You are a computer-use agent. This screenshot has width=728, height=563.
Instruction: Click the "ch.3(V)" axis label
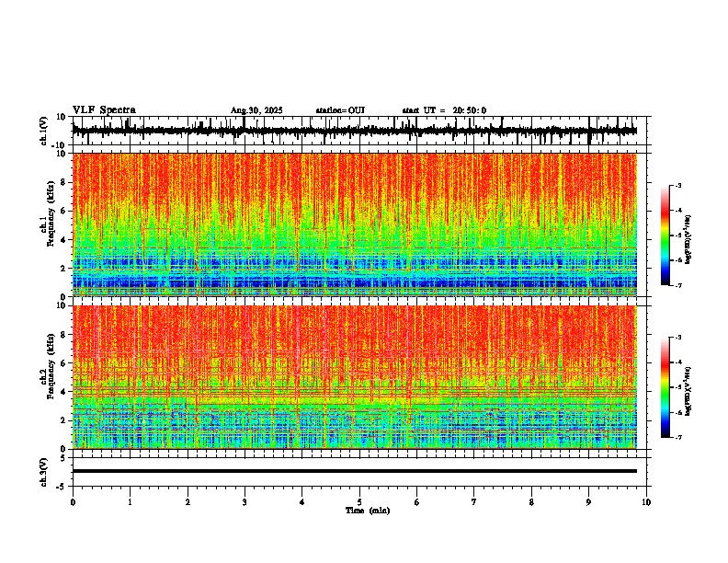[x=44, y=472]
